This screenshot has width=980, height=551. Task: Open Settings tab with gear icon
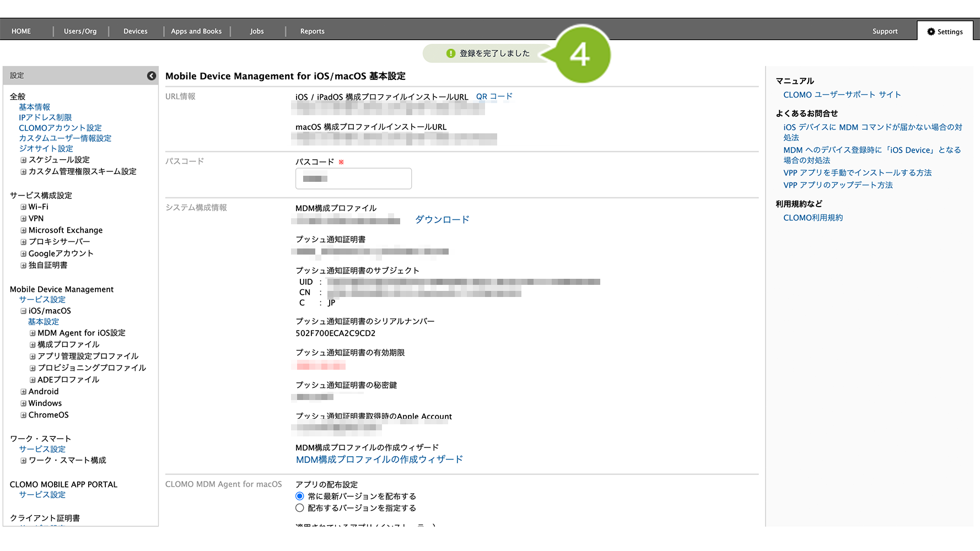pyautogui.click(x=945, y=31)
